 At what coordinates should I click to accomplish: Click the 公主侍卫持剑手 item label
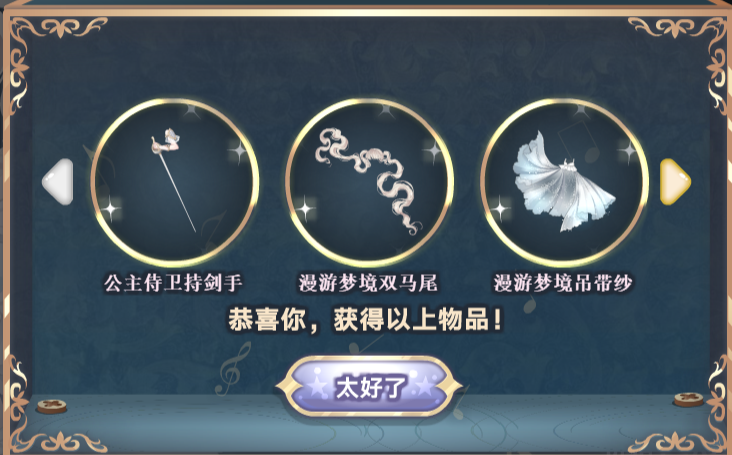tap(173, 283)
